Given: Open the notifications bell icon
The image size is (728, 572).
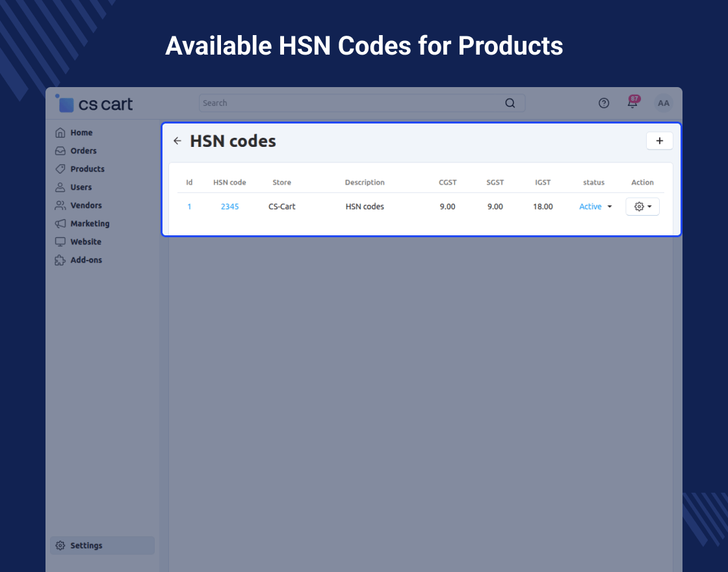Looking at the screenshot, I should point(632,103).
